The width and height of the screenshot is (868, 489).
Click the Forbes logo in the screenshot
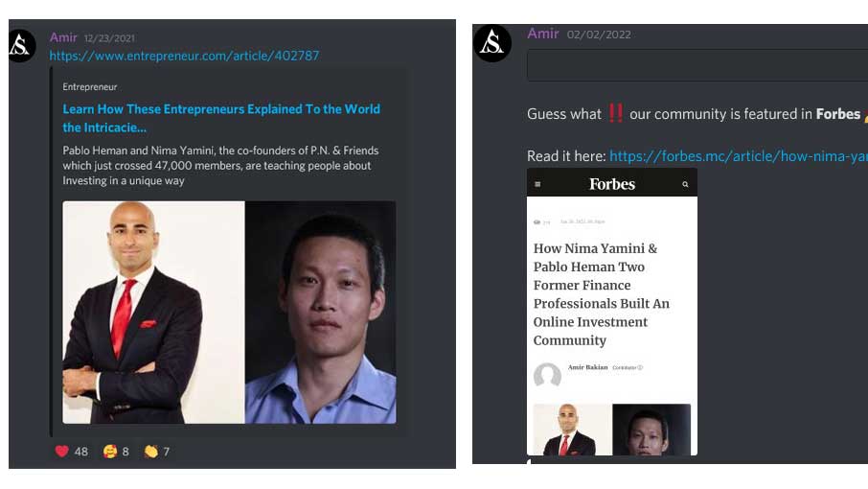point(611,184)
